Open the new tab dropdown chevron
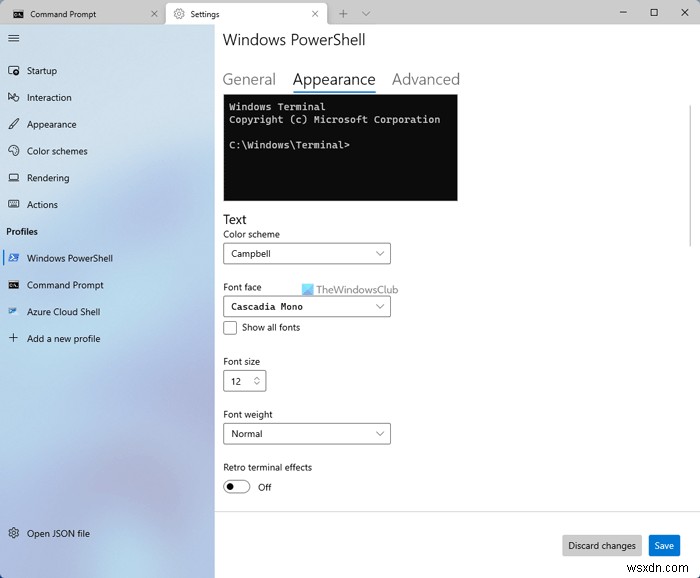The height and width of the screenshot is (578, 700). coord(366,14)
